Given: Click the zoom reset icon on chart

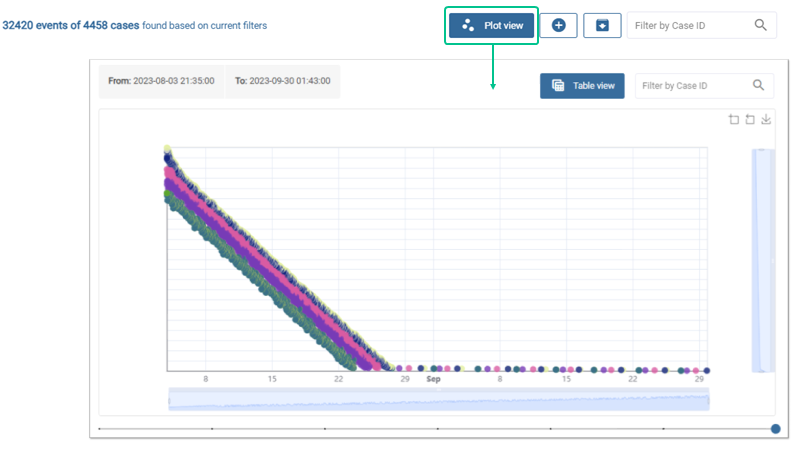Looking at the screenshot, I should 750,120.
